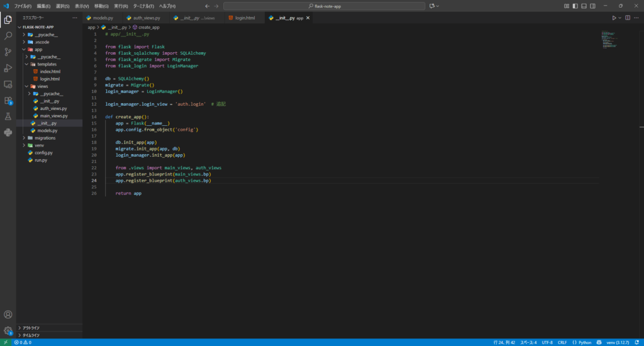Open the Testing flask icon view

coord(8,116)
